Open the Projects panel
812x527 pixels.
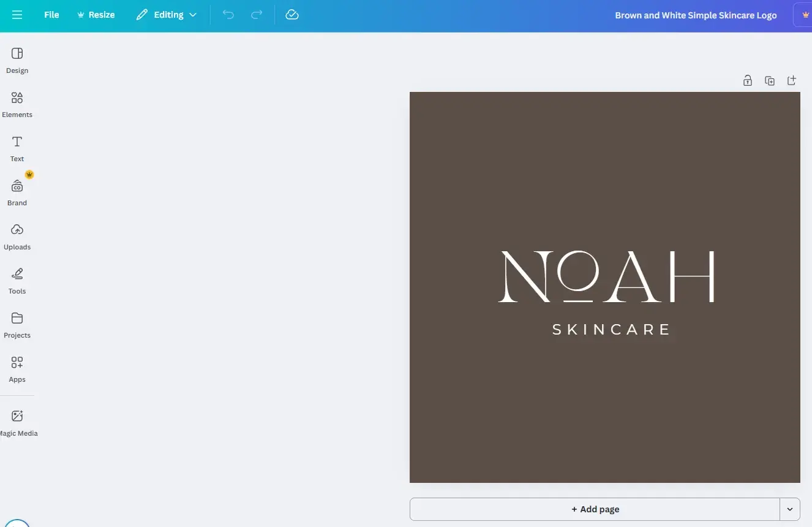pos(17,324)
